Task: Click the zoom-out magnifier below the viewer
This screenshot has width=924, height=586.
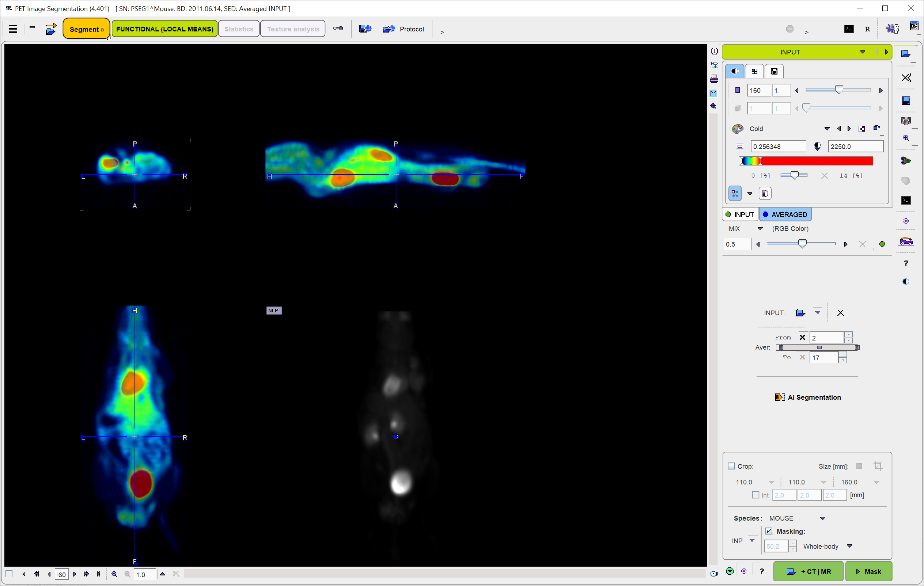Action: pos(128,574)
